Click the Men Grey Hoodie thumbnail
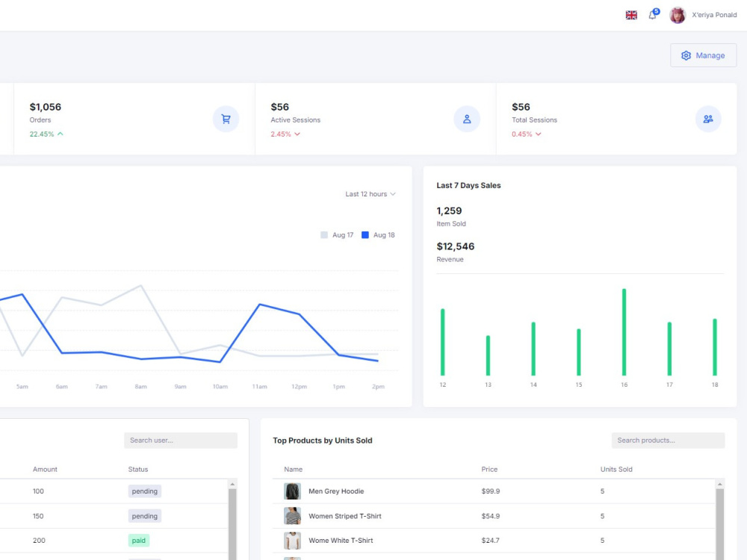The image size is (747, 560). [x=292, y=491]
